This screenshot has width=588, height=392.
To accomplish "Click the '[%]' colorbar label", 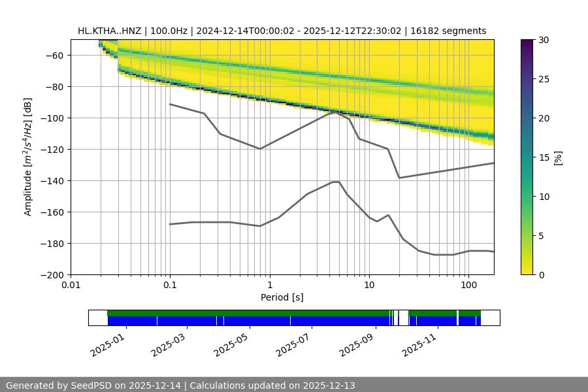I will tap(557, 157).
